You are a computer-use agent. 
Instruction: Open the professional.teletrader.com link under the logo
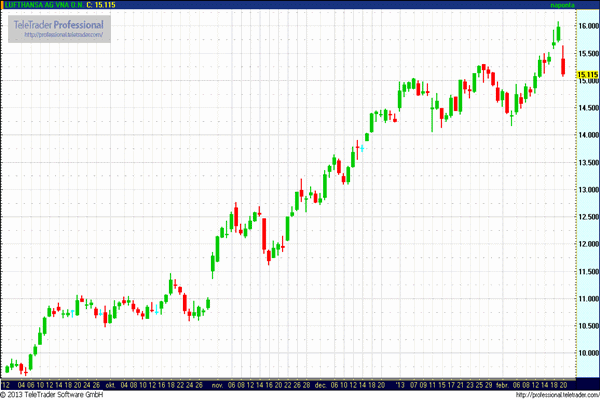(x=58, y=34)
